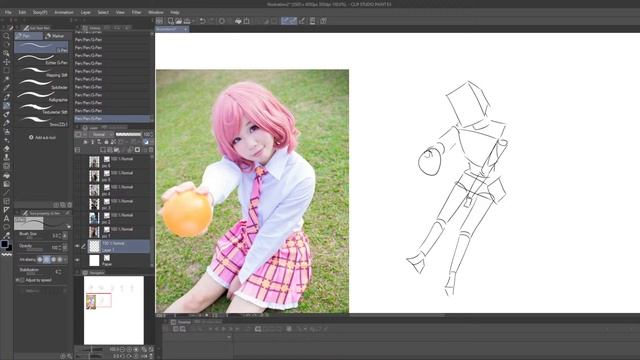The image size is (640, 360).
Task: Click the Save icon in the command bar
Action: (187, 21)
